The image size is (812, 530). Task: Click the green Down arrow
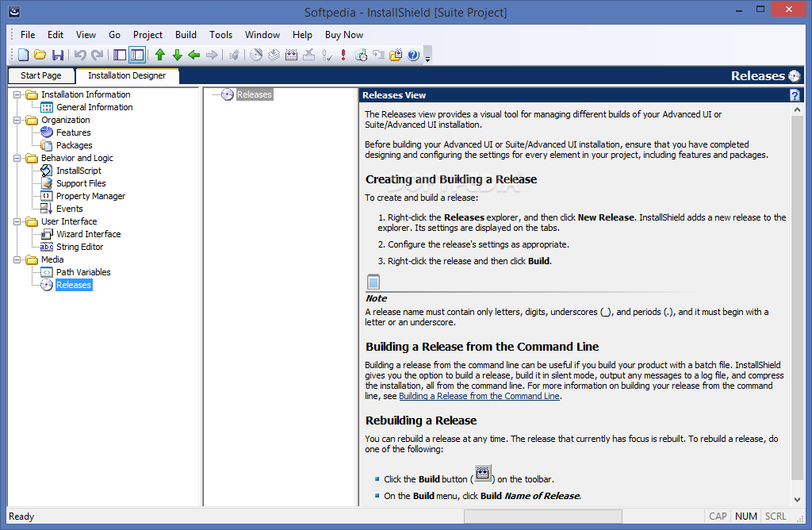[x=177, y=55]
